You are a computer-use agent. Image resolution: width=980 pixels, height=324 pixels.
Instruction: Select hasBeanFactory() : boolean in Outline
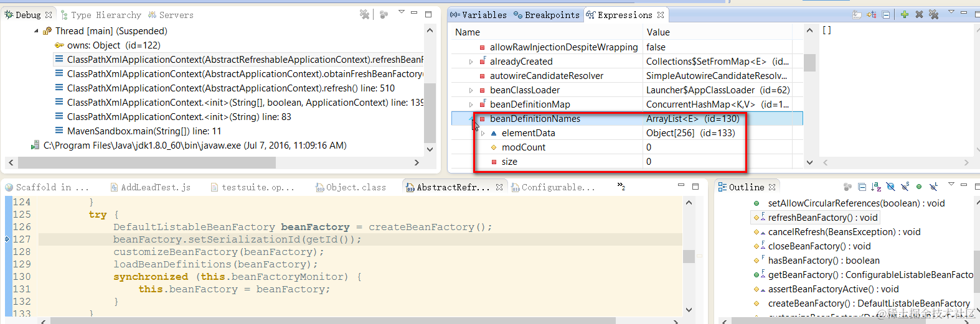[x=816, y=261]
